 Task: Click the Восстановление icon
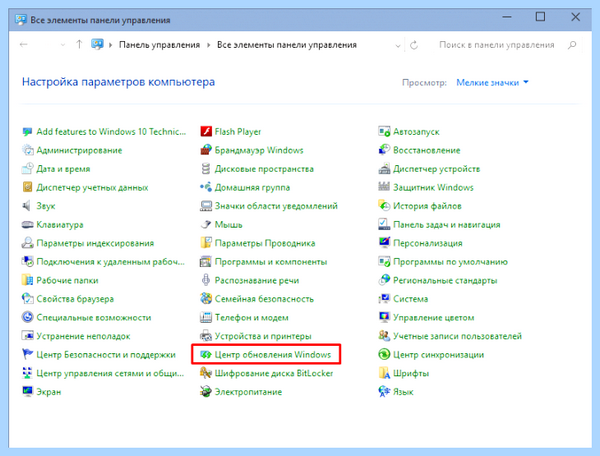(x=384, y=150)
